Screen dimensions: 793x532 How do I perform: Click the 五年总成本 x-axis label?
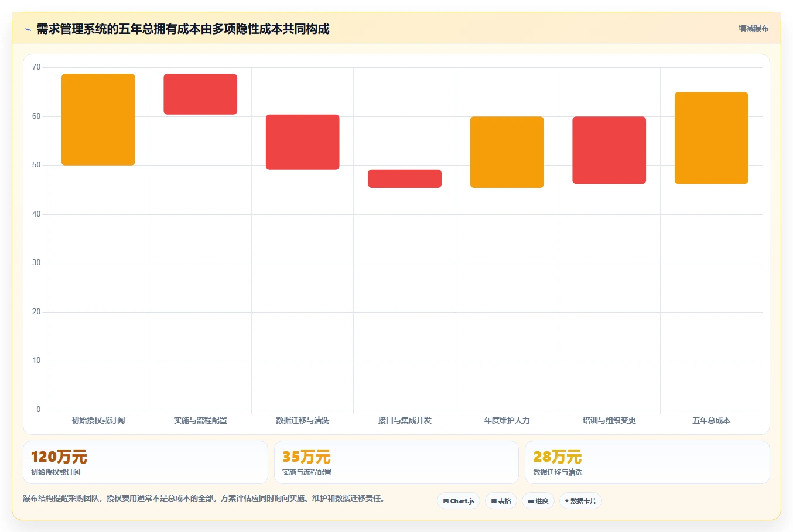[712, 420]
